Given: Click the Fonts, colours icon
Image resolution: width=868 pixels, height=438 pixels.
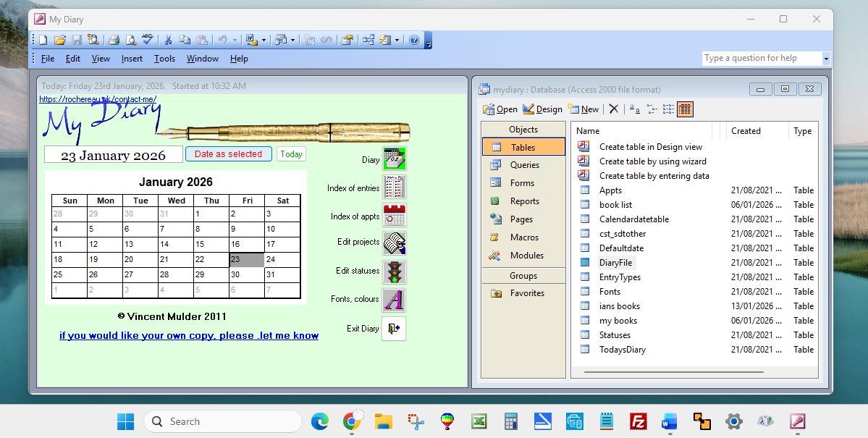Looking at the screenshot, I should pyautogui.click(x=394, y=300).
